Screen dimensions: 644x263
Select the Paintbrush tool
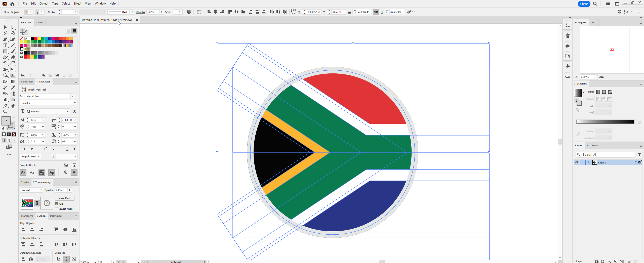[x=13, y=51]
